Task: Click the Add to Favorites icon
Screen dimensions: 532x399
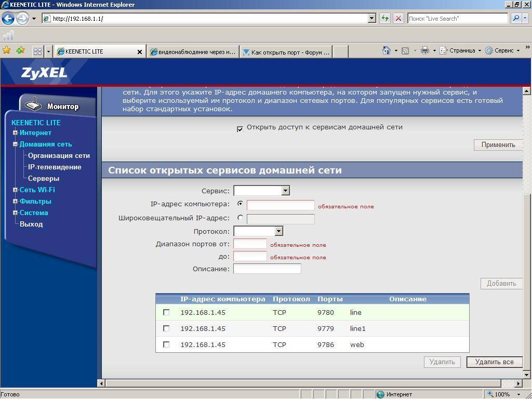Action: pos(20,50)
